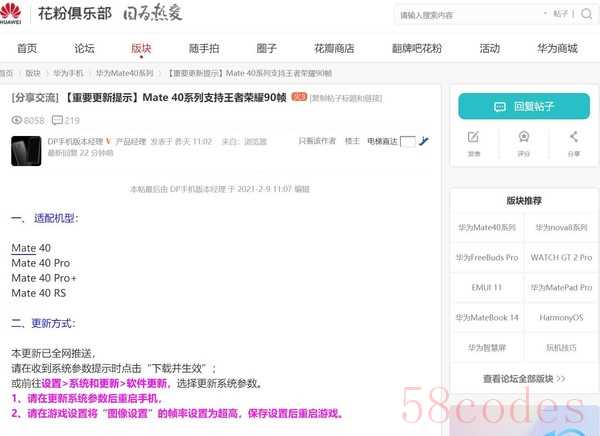600x436 pixels.
Task: Click the 回复帖子 reply button
Action: (x=524, y=106)
